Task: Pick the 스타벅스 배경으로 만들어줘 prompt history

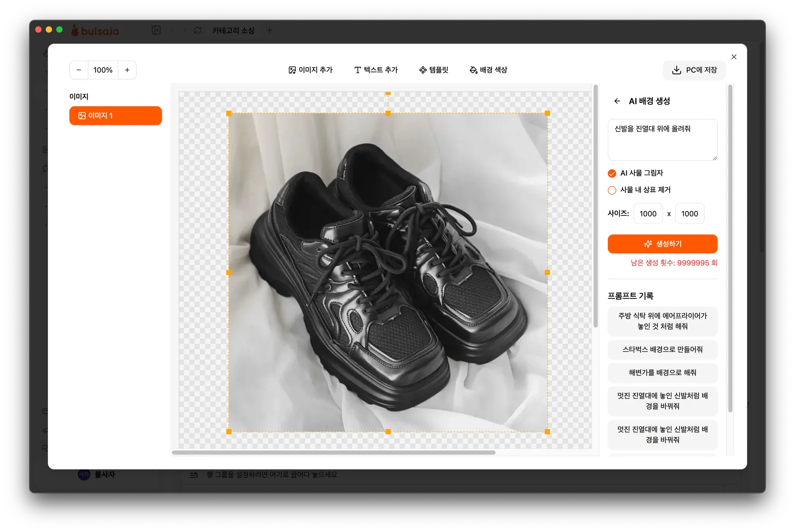Action: click(662, 350)
